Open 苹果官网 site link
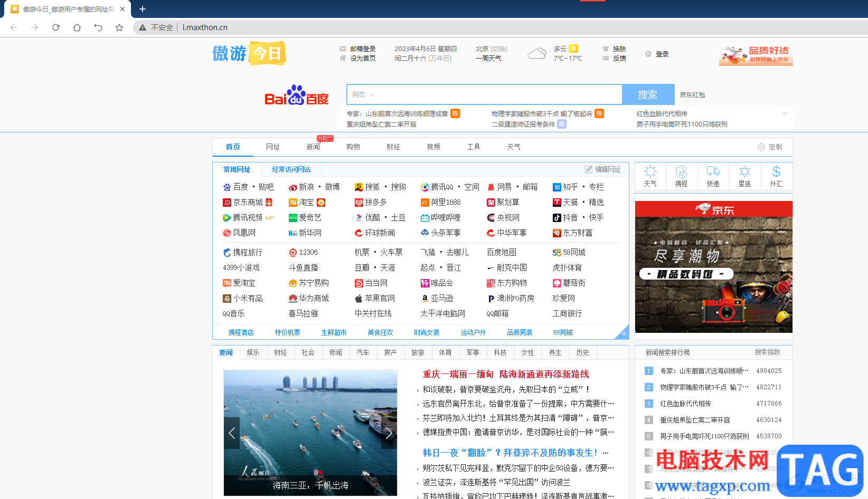 pyautogui.click(x=380, y=298)
